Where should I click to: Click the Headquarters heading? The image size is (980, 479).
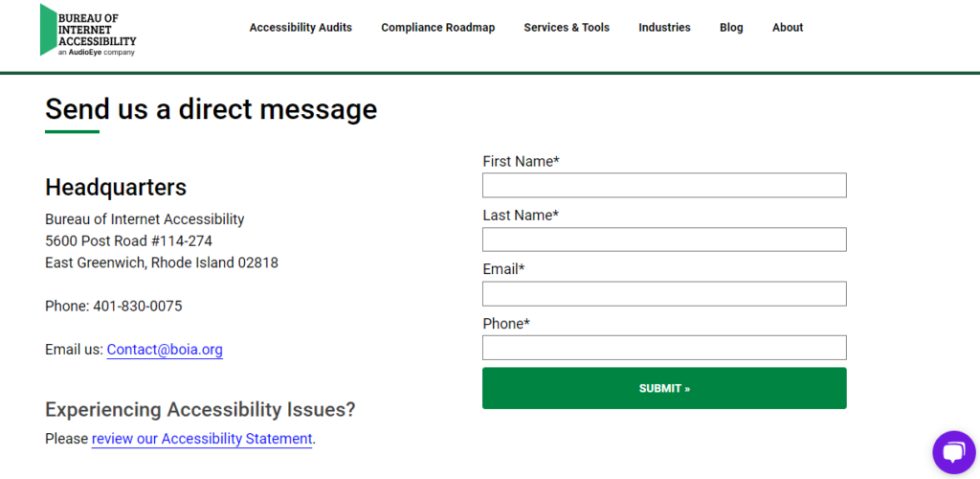click(116, 187)
